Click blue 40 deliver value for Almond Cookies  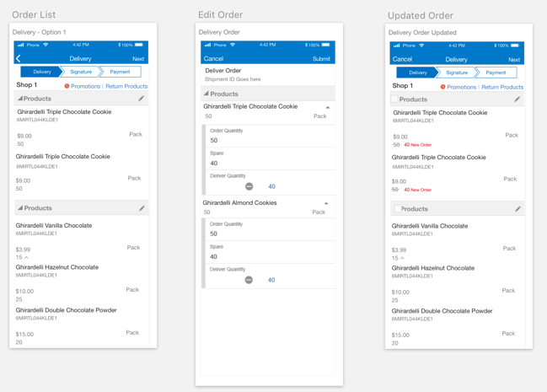271,280
